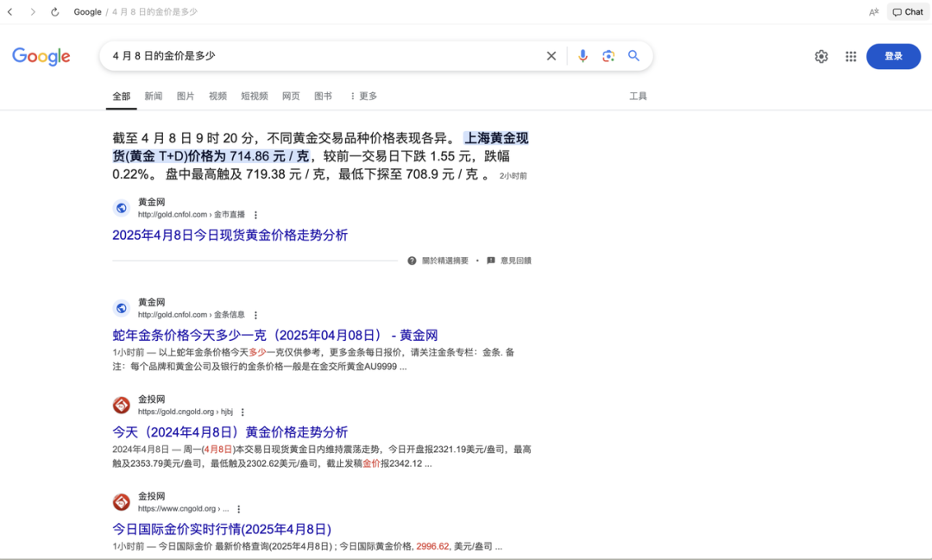Click the search magnifier icon
This screenshot has height=560, width=932.
click(x=634, y=55)
